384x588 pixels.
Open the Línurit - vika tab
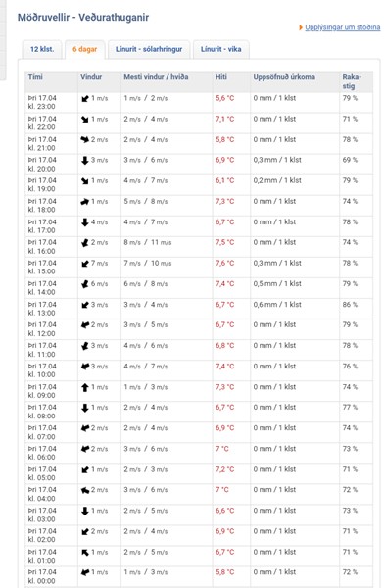coord(220,49)
